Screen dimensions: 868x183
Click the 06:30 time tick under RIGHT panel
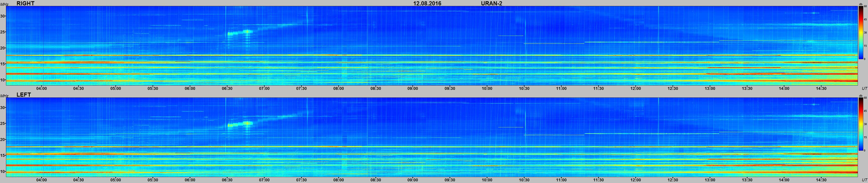point(227,88)
